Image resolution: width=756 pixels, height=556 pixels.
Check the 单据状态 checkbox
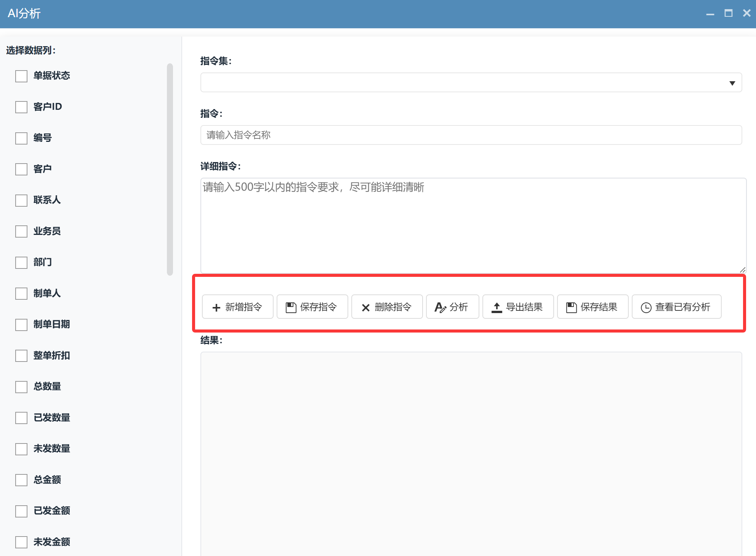coord(21,76)
